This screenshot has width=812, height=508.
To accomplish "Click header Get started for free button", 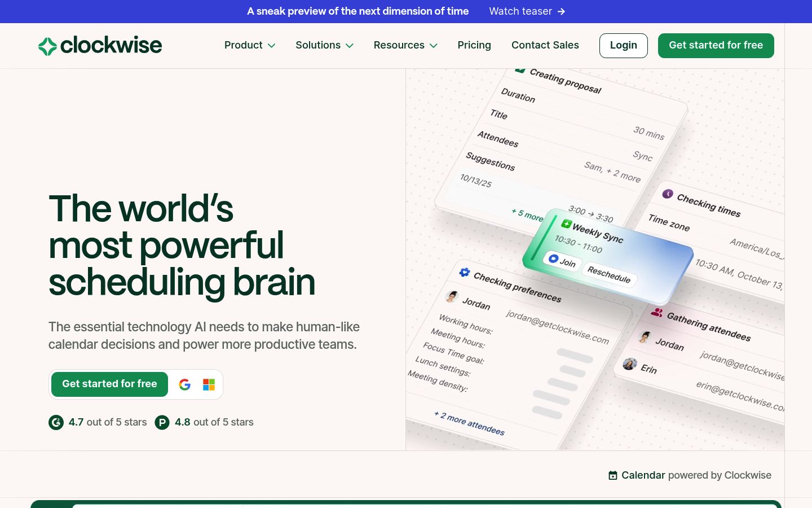I will [x=716, y=46].
